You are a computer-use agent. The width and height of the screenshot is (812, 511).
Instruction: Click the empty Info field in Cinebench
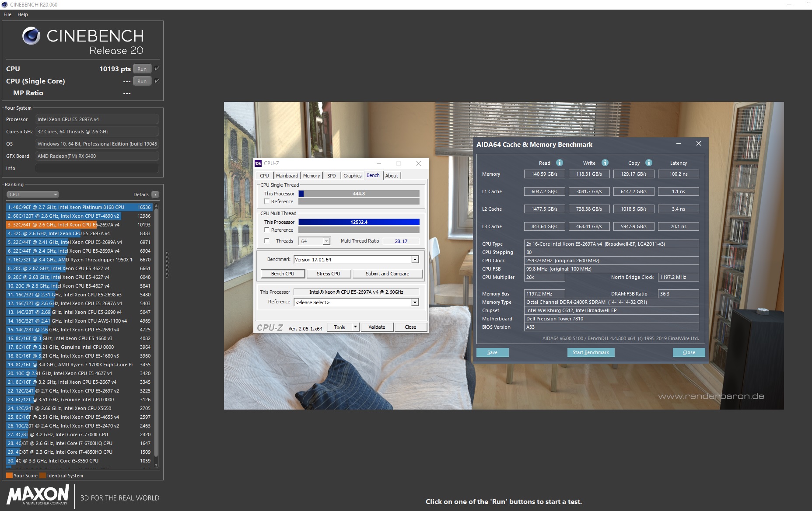tap(97, 168)
